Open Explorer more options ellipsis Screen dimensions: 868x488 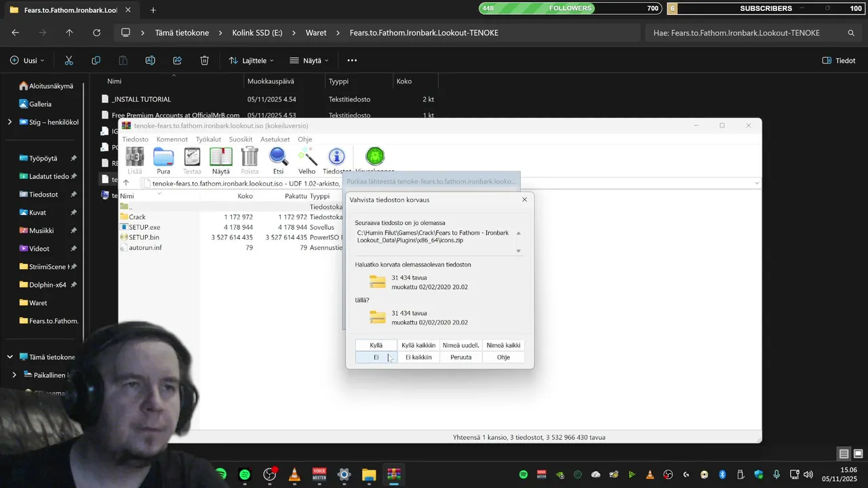point(352,60)
